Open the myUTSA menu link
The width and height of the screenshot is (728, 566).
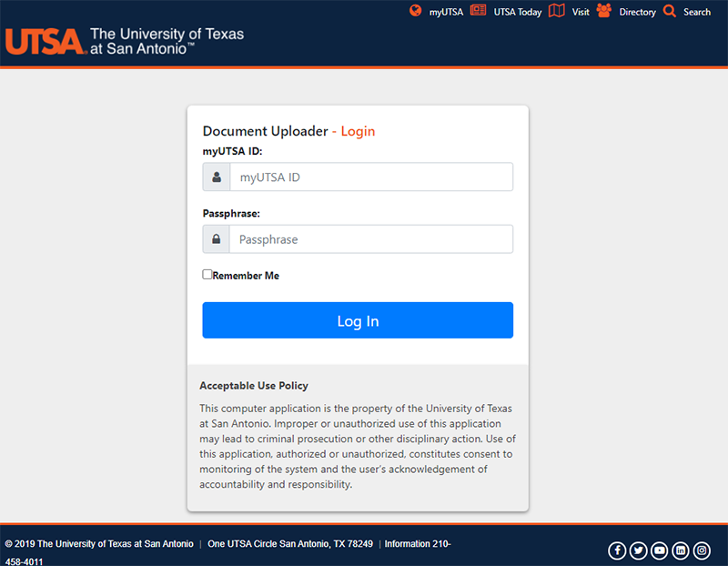coord(446,12)
